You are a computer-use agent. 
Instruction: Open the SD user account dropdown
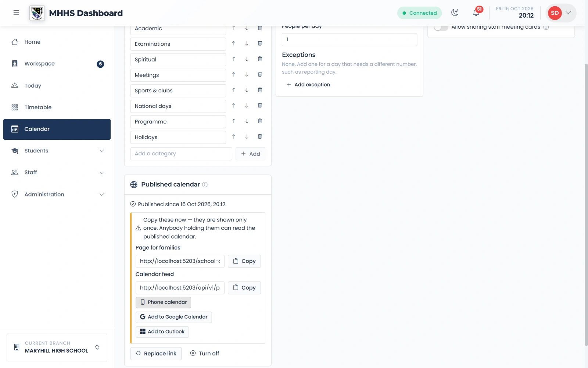[560, 13]
